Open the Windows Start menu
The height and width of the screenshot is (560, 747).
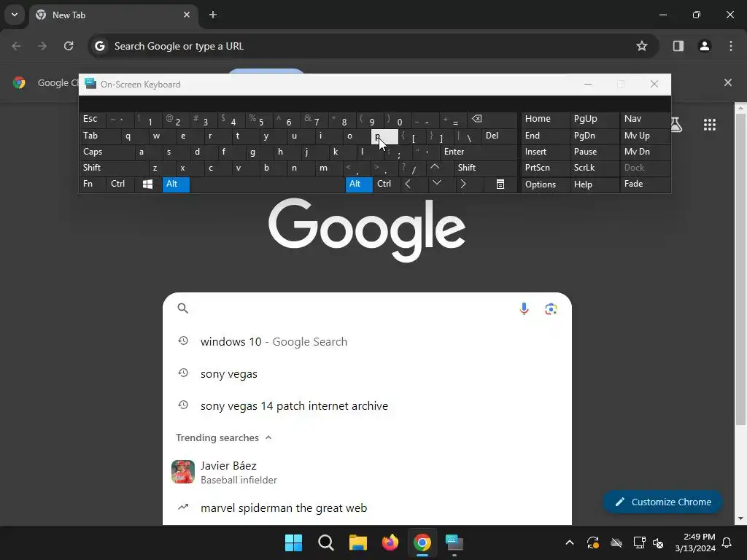click(x=293, y=542)
